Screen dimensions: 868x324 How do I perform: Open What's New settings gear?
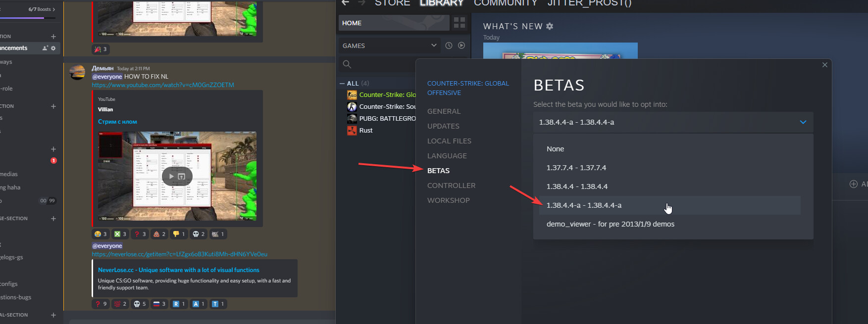(x=550, y=26)
